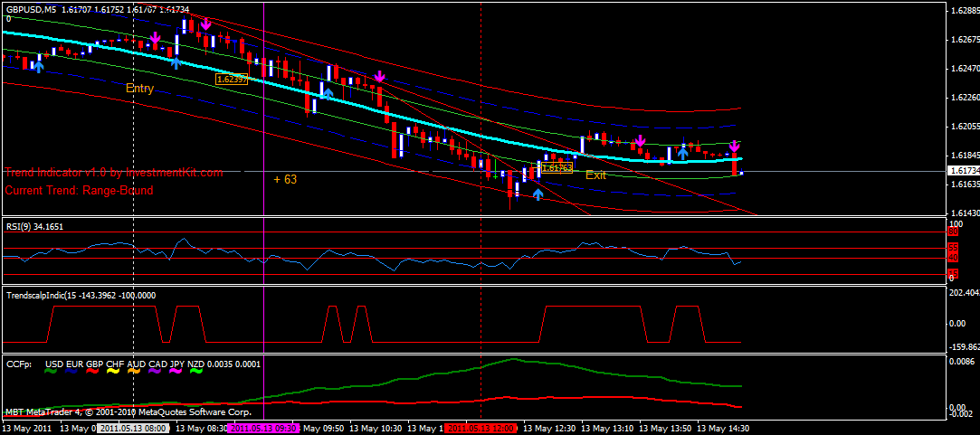Select the rightmost magenta down arrow signal
The width and height of the screenshot is (980, 435).
click(735, 146)
